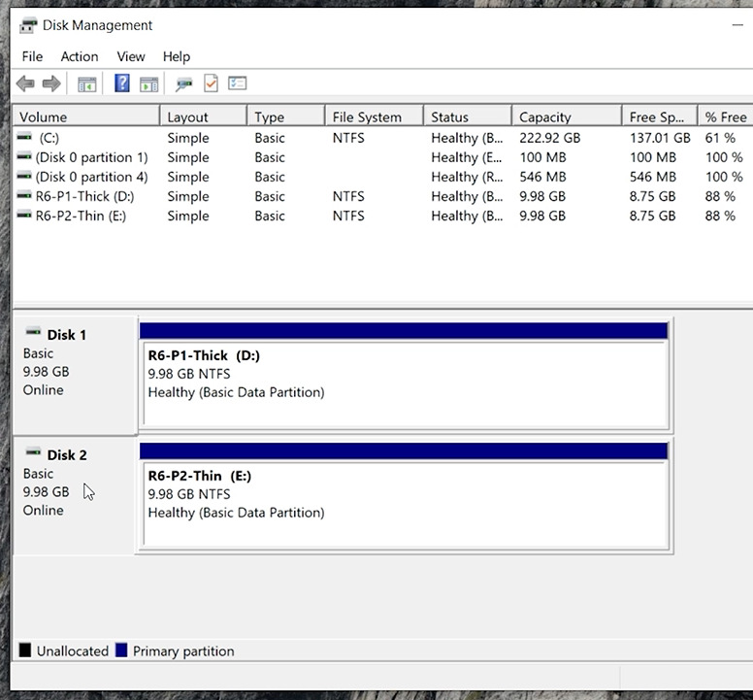
Task: Sort by the % Free column header
Action: click(x=726, y=117)
